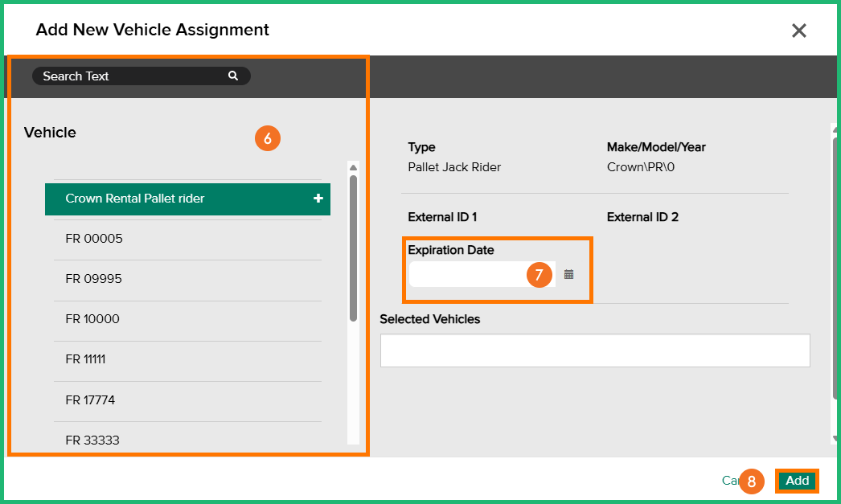
Task: Click the Selected Vehicles heading
Action: pyautogui.click(x=429, y=319)
